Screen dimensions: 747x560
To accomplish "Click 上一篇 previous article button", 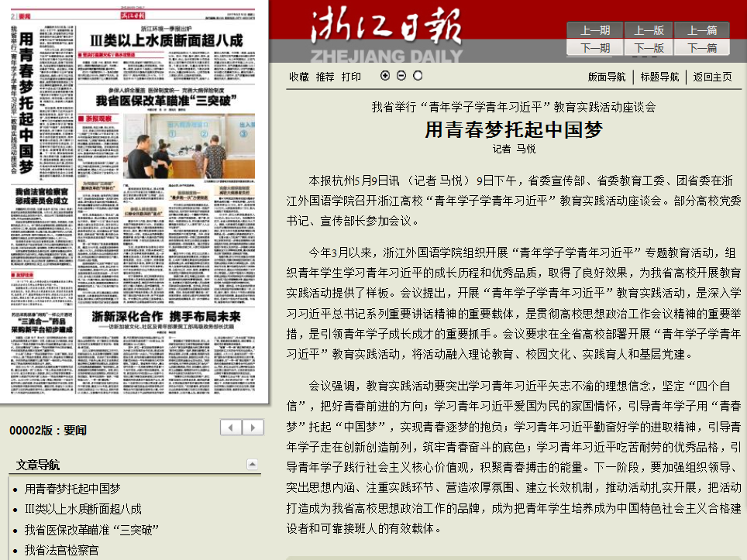I will (x=701, y=30).
